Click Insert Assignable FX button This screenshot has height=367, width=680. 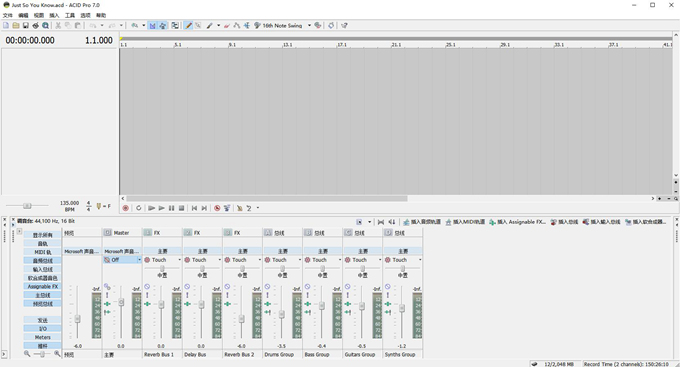point(517,222)
